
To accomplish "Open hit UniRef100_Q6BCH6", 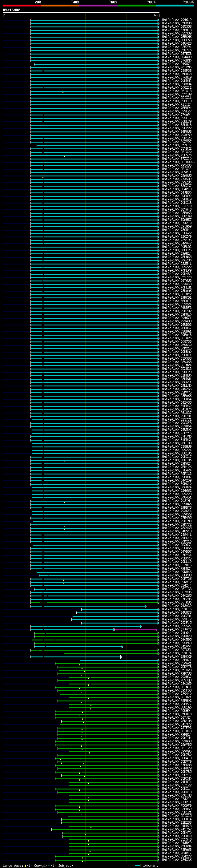I will coord(176,37).
